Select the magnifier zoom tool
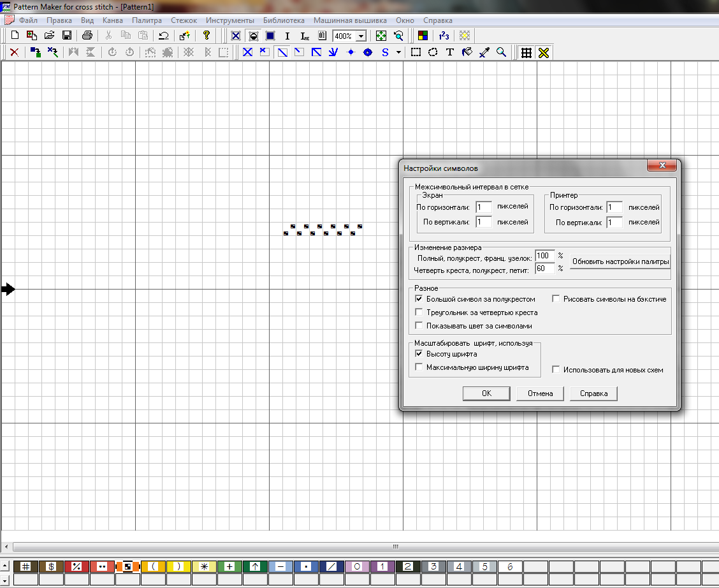The width and height of the screenshot is (719, 588). click(x=501, y=52)
